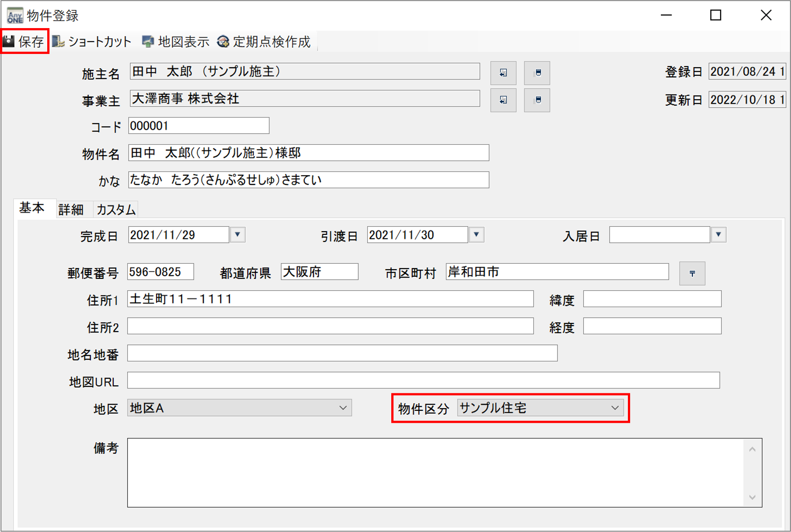The width and height of the screenshot is (791, 532).
Task: Click into the 地図URL input field
Action: [423, 381]
